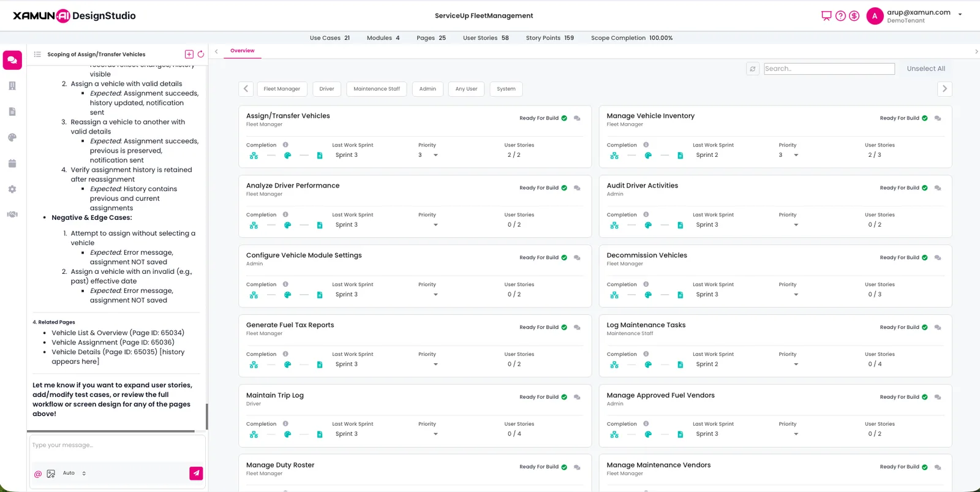The width and height of the screenshot is (980, 492).
Task: Open the calendar icon in left sidebar
Action: coord(12,164)
